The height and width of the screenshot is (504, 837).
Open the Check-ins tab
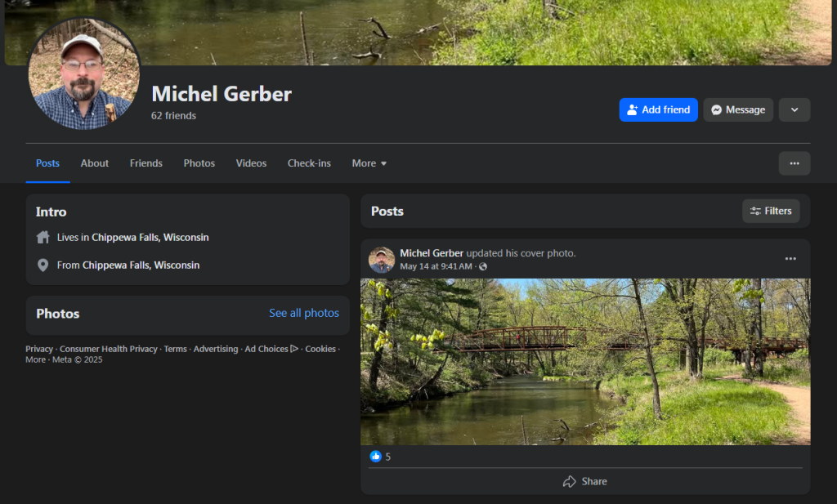[309, 163]
